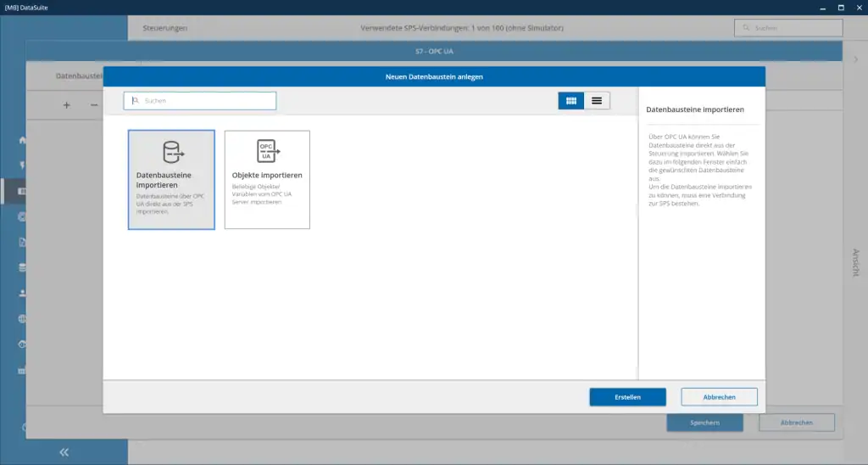The width and height of the screenshot is (868, 465).
Task: Click Abbrechen in the Neuen Datenbaustein dialog
Action: 719,397
